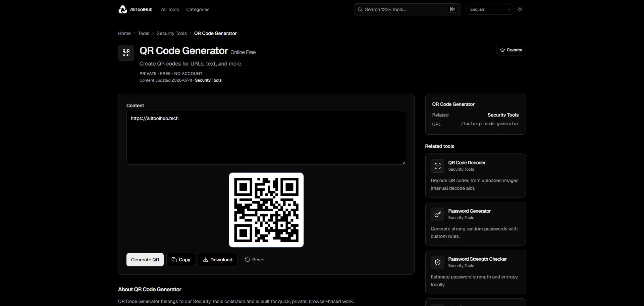Click the Generate strong random passwords description
This screenshot has width=644, height=306.
pos(474,232)
